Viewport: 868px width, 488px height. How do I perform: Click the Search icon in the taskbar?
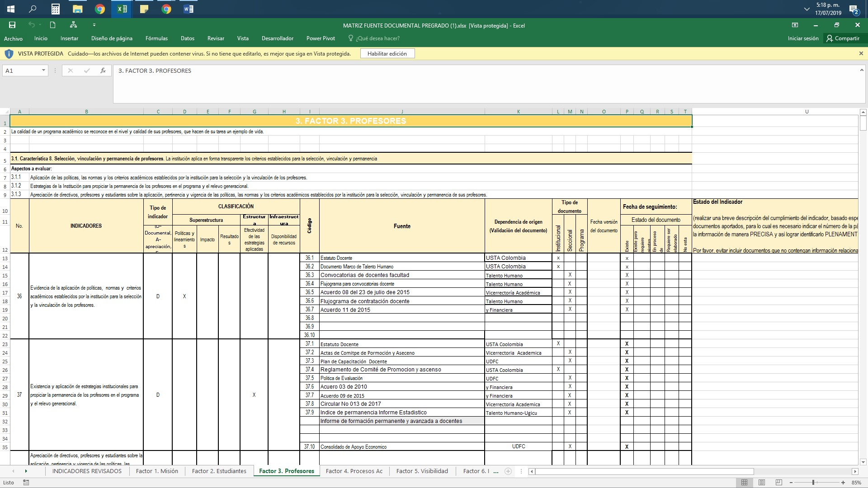(33, 9)
